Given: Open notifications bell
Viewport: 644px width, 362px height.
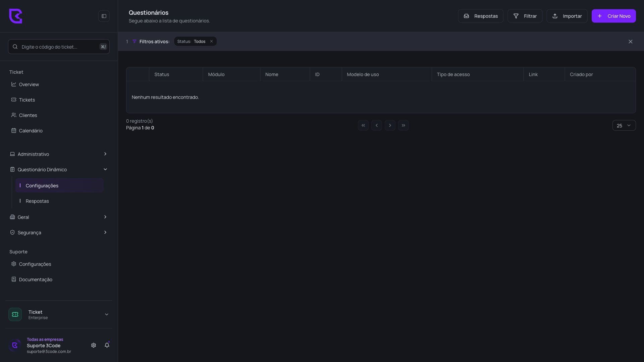Looking at the screenshot, I should pyautogui.click(x=107, y=345).
